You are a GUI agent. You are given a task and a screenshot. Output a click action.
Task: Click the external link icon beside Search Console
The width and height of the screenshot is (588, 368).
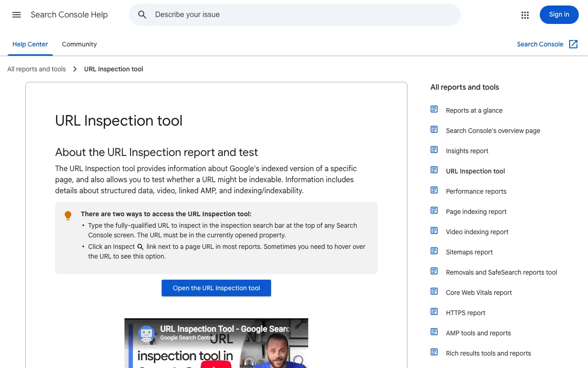tap(573, 44)
